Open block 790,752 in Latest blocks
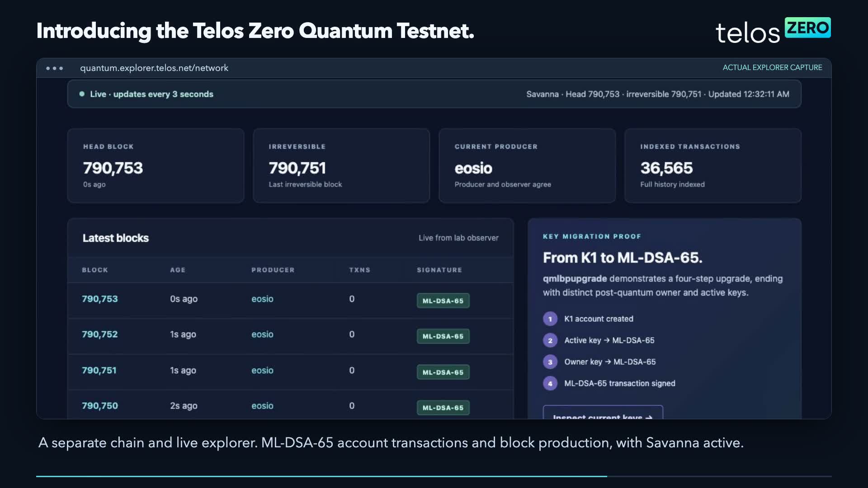868x488 pixels. click(x=99, y=334)
